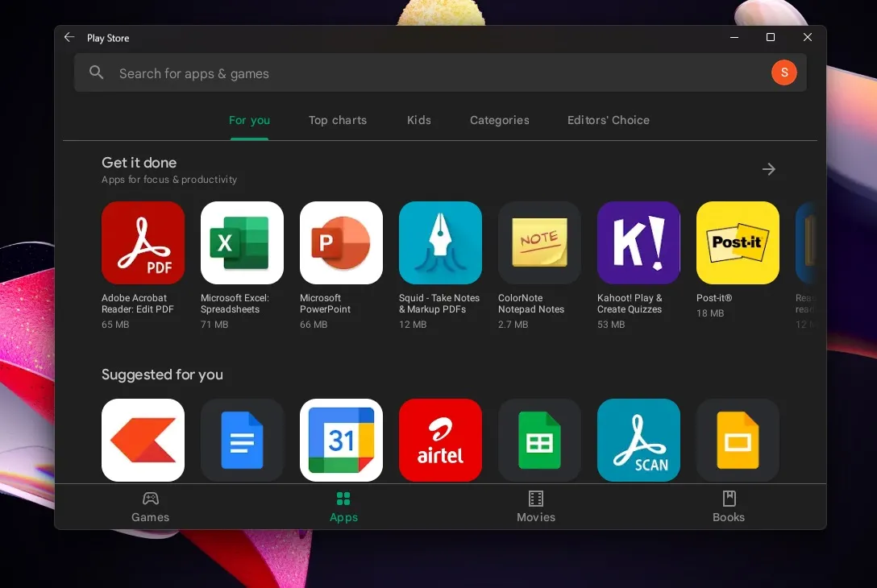Open the Microsoft Excel app icon
The height and width of the screenshot is (588, 877).
click(242, 242)
